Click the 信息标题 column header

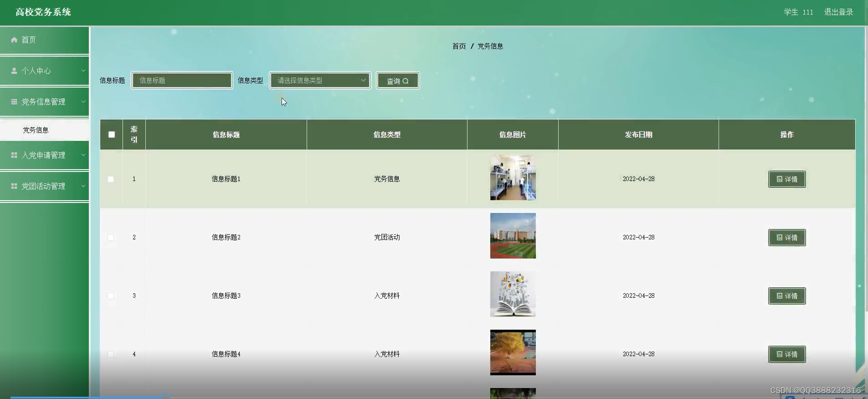click(226, 135)
